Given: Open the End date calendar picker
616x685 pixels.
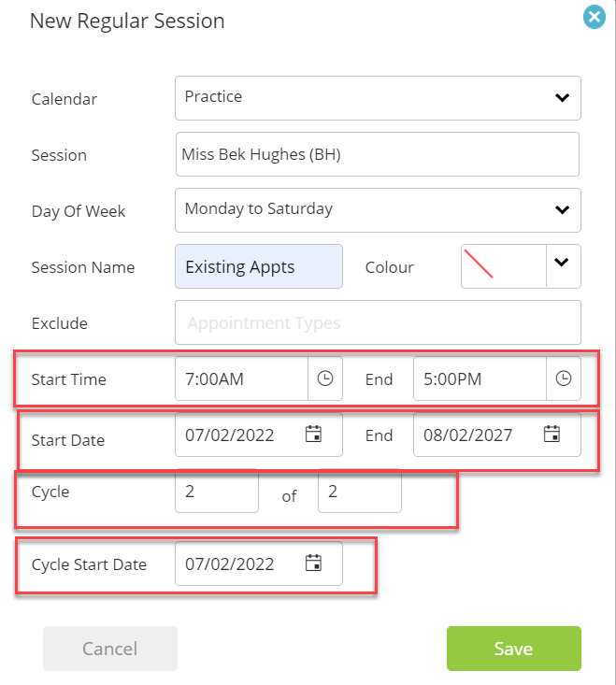Looking at the screenshot, I should (x=552, y=434).
